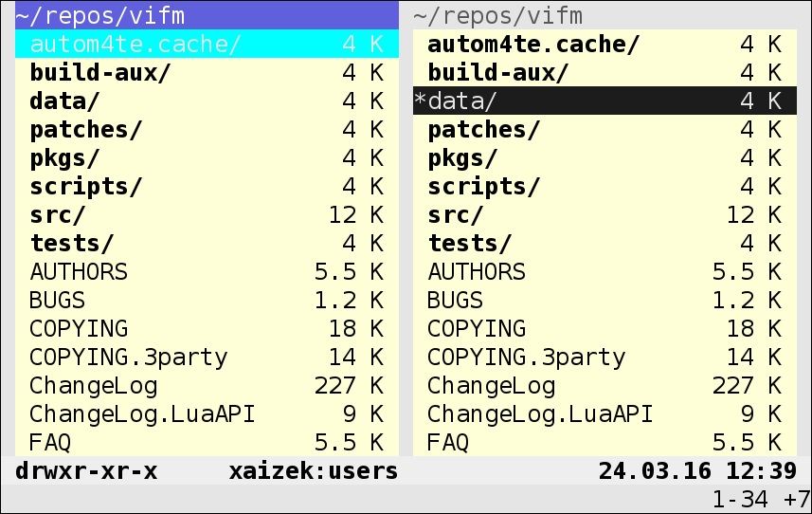Select src/ in the right pane

604,214
